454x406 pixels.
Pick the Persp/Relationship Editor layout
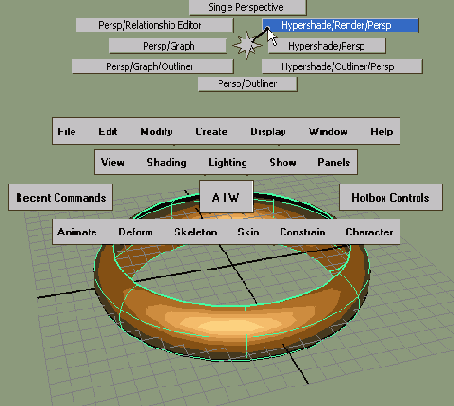tap(155, 25)
